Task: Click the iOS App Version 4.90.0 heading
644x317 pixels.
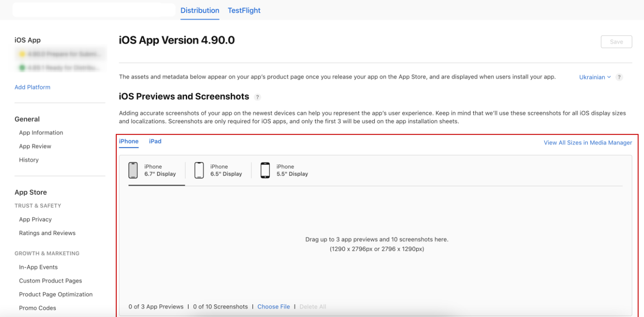Action: tap(177, 40)
